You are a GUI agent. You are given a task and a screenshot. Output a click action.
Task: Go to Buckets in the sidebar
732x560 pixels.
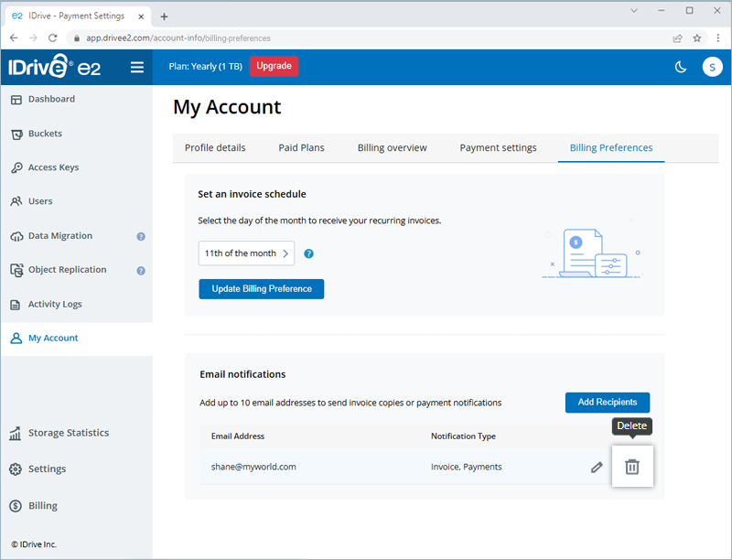coord(45,134)
